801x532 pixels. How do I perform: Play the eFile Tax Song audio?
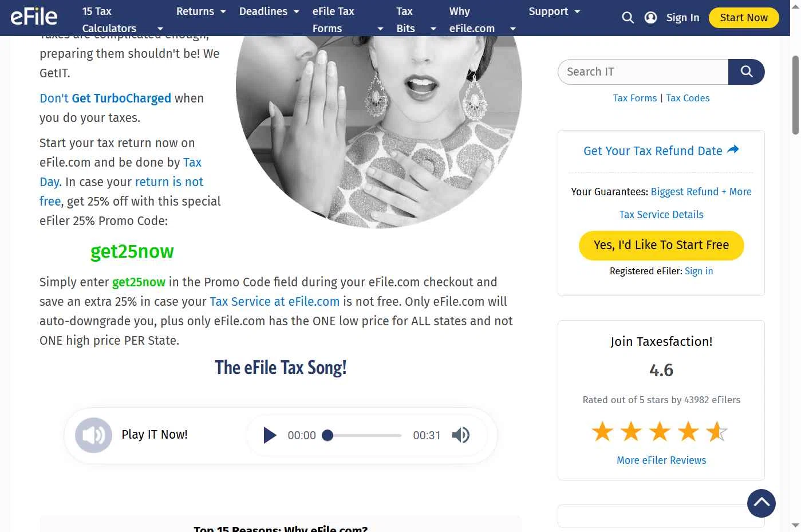[270, 435]
